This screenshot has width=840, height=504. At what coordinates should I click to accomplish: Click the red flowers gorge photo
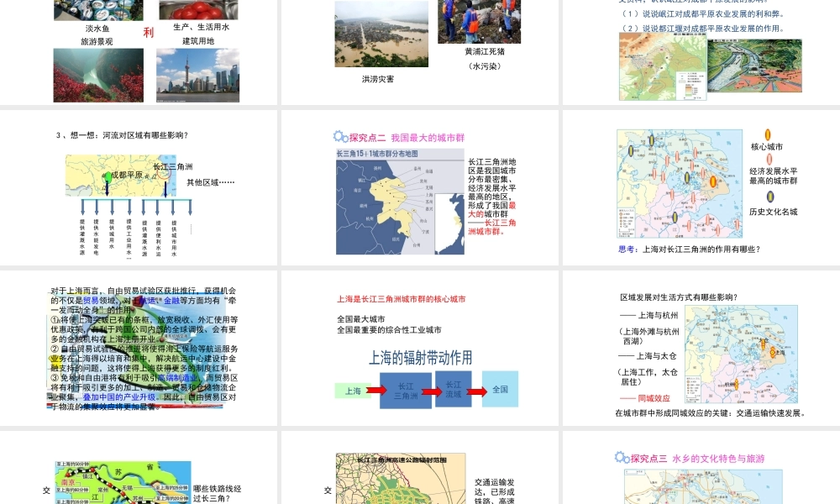(x=98, y=76)
